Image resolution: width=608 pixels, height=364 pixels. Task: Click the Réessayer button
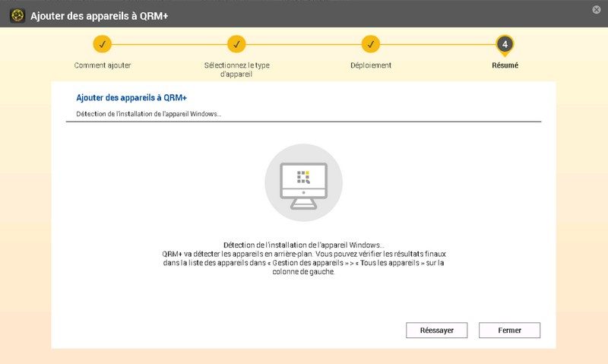[436, 331]
